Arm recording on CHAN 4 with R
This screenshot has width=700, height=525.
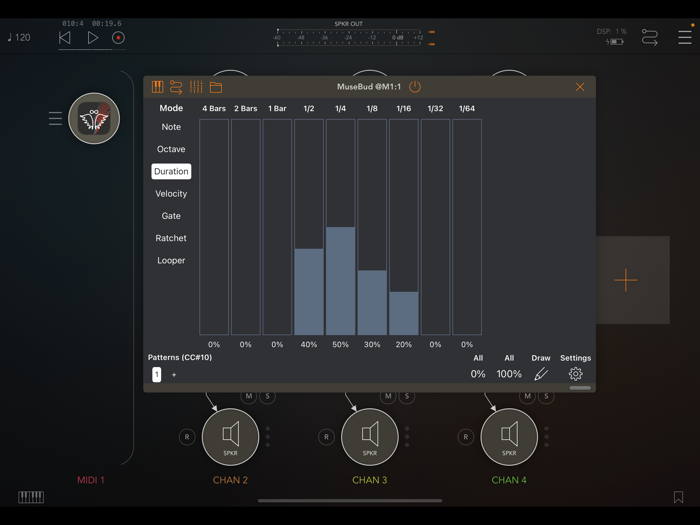[466, 437]
